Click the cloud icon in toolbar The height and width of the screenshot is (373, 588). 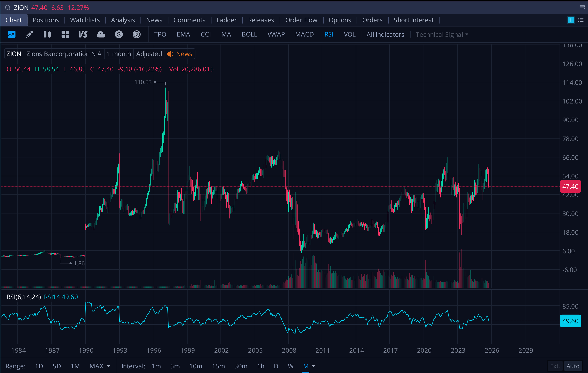[x=101, y=34]
